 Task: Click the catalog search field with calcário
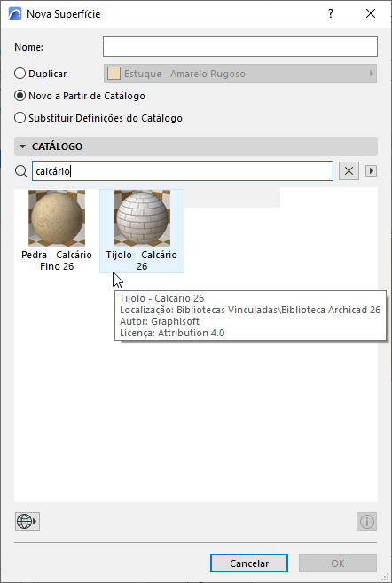point(183,171)
